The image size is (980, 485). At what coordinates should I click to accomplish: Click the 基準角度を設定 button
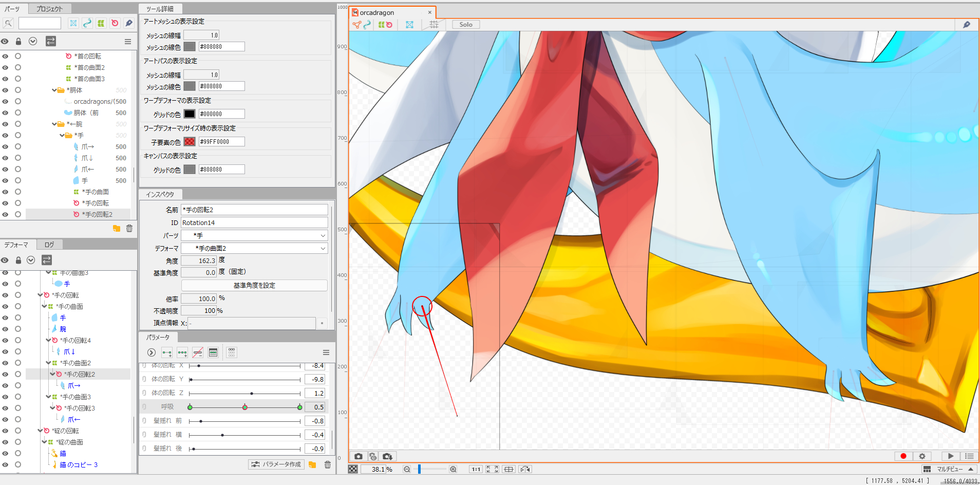click(254, 285)
